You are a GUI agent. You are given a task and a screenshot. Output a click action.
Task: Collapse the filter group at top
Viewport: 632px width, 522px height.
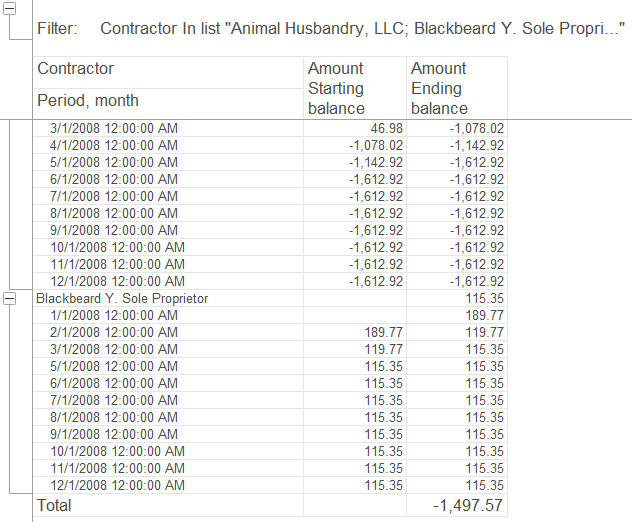[9, 8]
